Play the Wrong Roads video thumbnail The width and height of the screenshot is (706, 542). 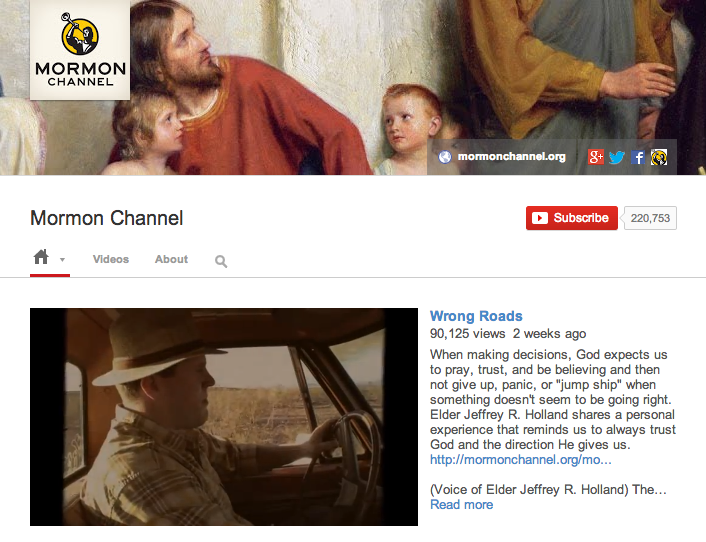click(223, 416)
